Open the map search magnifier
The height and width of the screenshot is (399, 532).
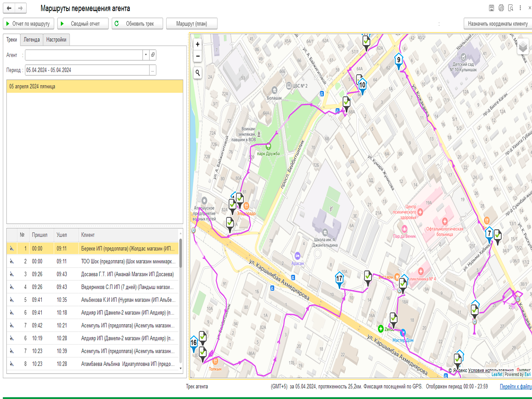[198, 73]
